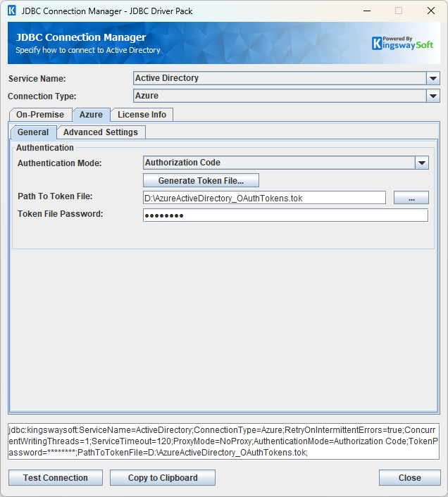Focus the Token File Password field
This screenshot has width=448, height=497.
click(285, 215)
